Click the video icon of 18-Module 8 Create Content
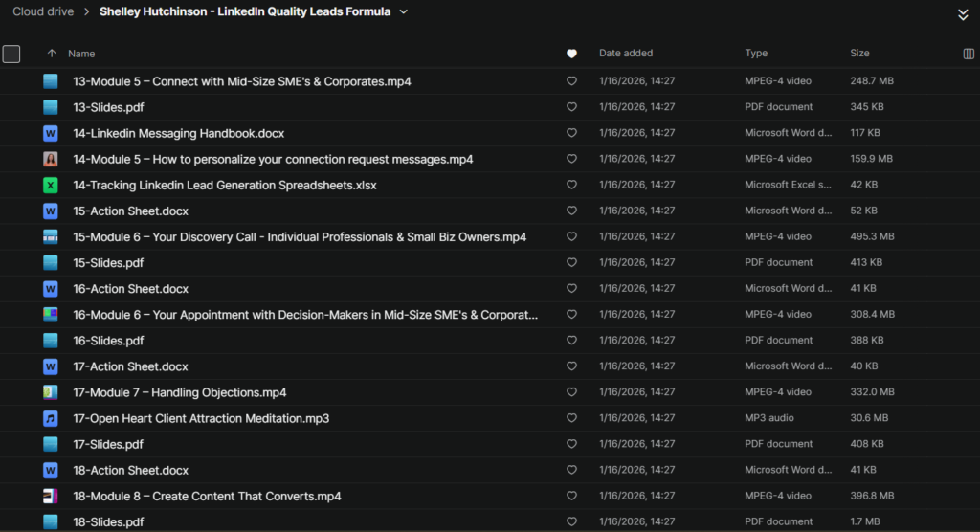The height and width of the screenshot is (532, 980). point(51,497)
